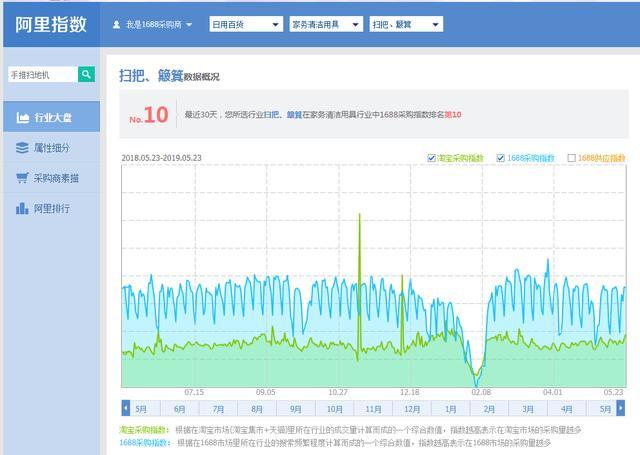Select the 11月 month segment
640x455 pixels.
tap(373, 409)
